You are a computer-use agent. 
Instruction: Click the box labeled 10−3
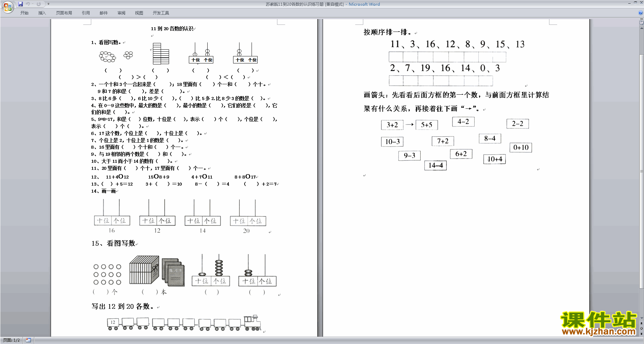(392, 142)
